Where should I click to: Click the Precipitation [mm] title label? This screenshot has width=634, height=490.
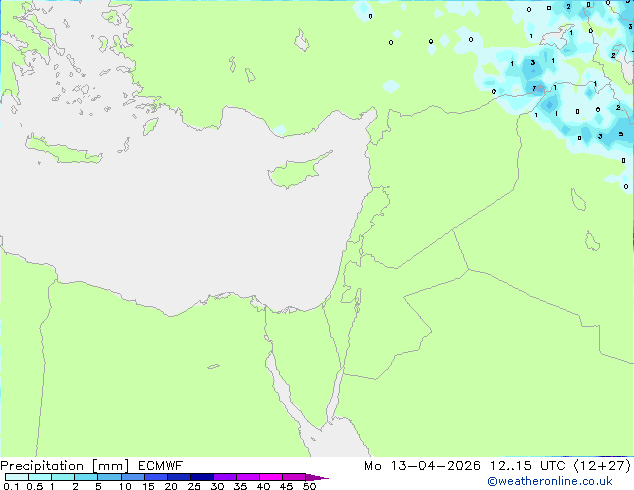[x=65, y=466]
